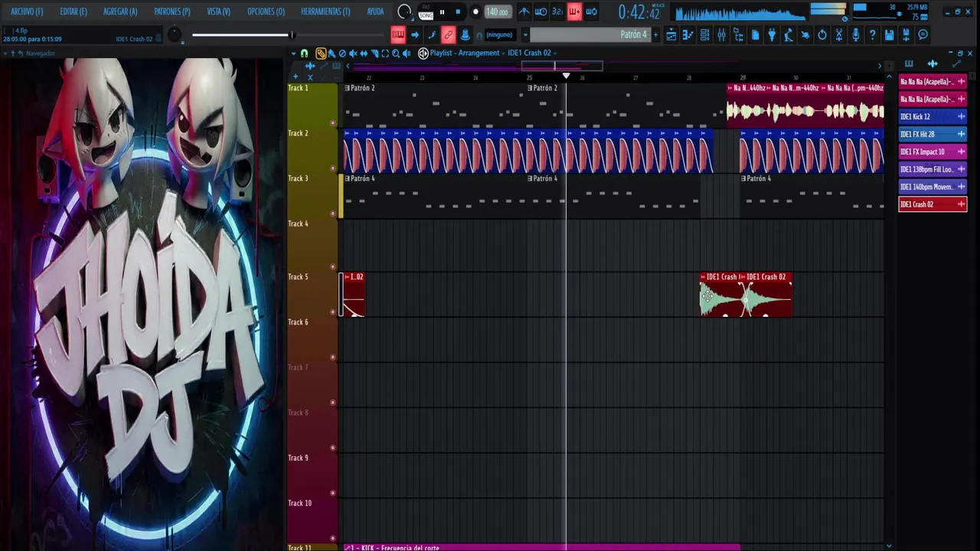This screenshot has height=551, width=980.
Task: Toggle typing keyboard to piano button
Action: [398, 34]
